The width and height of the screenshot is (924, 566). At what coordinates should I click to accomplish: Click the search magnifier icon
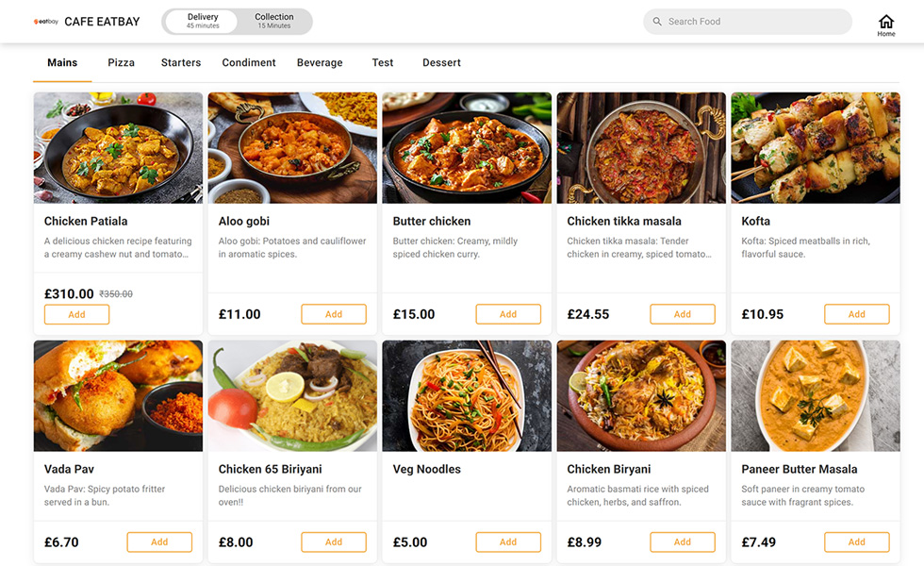(657, 22)
